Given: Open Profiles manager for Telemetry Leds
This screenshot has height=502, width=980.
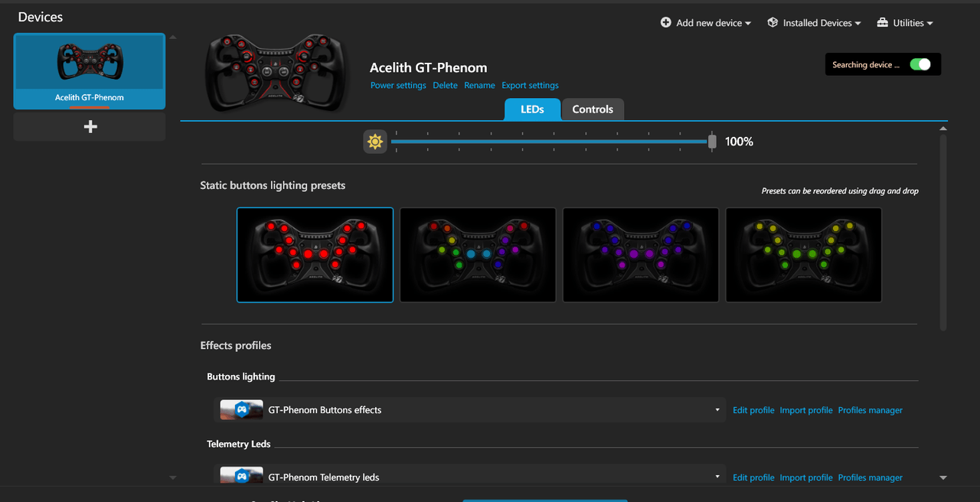Looking at the screenshot, I should coord(871,478).
